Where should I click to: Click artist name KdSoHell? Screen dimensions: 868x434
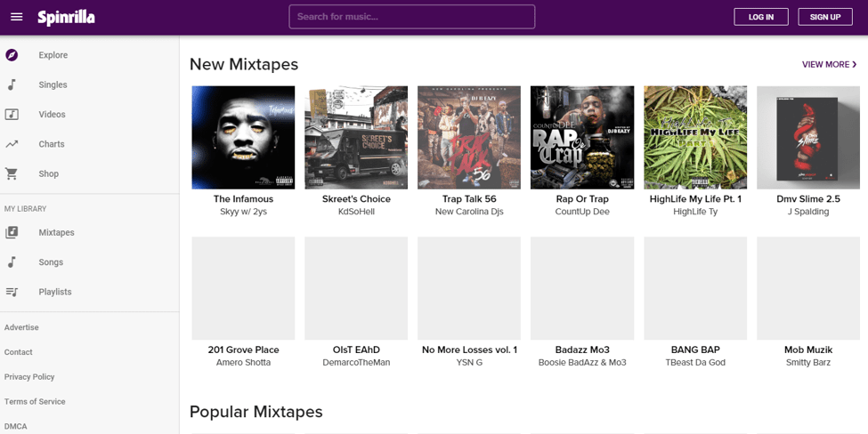[356, 212]
